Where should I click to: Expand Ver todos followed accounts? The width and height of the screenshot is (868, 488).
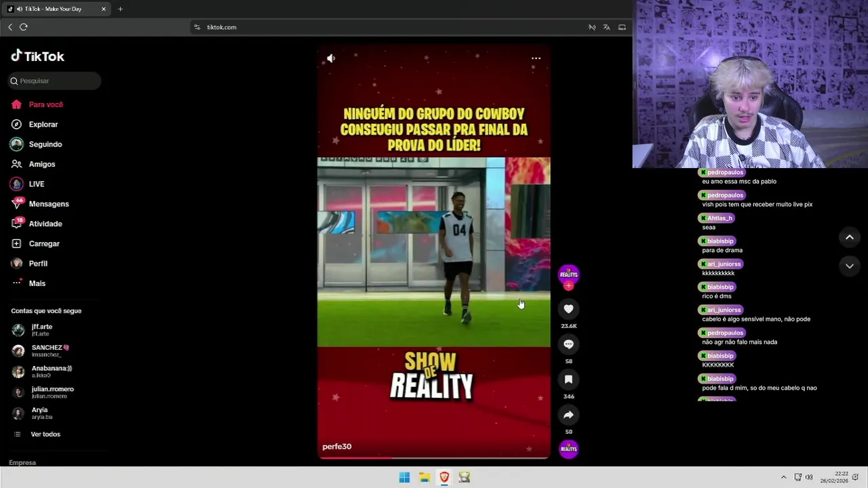click(x=45, y=434)
